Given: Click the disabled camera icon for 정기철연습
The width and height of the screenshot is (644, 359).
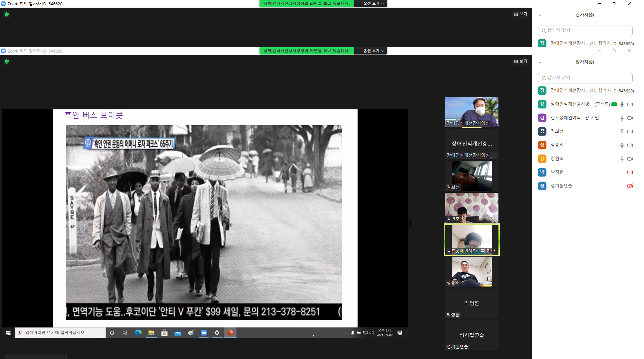Looking at the screenshot, I should [630, 186].
